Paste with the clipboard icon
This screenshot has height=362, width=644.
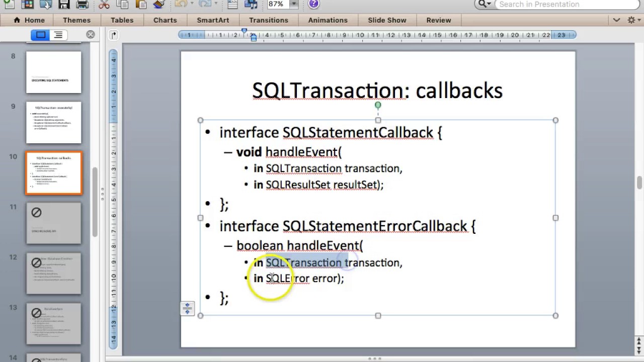[x=141, y=4]
